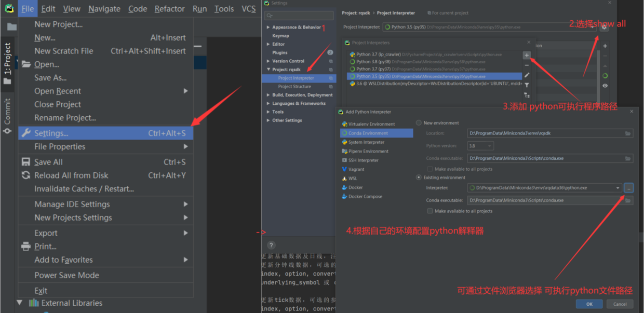This screenshot has height=313, width=644.
Task: Click the filter funnel icon
Action: 527,85
